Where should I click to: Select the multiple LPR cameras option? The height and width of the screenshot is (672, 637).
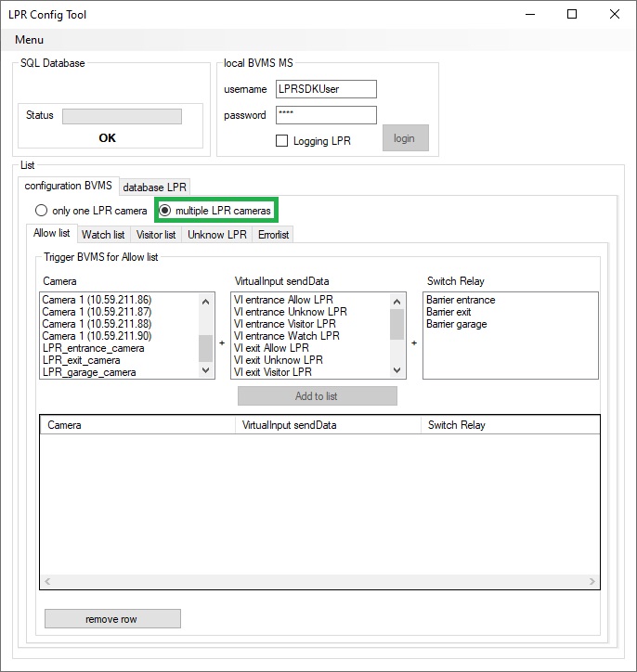tap(166, 211)
